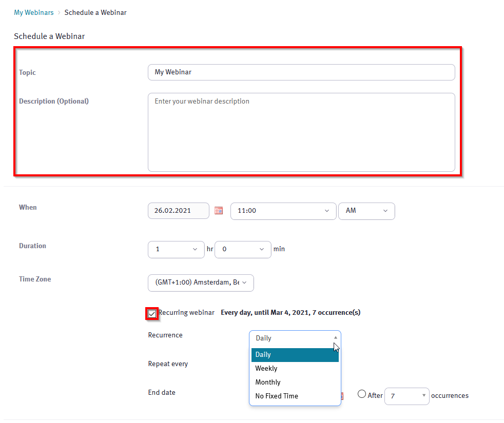Click into the webinar Description text area
Image resolution: width=504 pixels, height=423 pixels.
[301, 132]
